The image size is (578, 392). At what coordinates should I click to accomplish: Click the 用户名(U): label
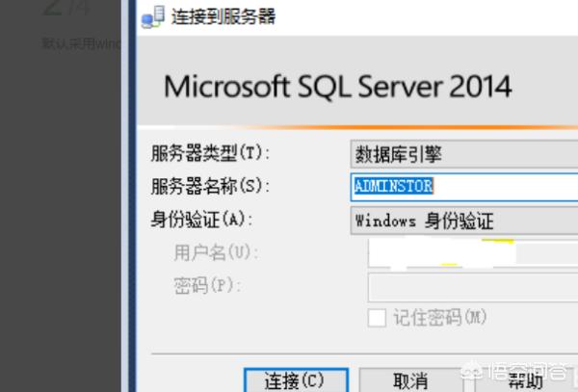coord(216,252)
